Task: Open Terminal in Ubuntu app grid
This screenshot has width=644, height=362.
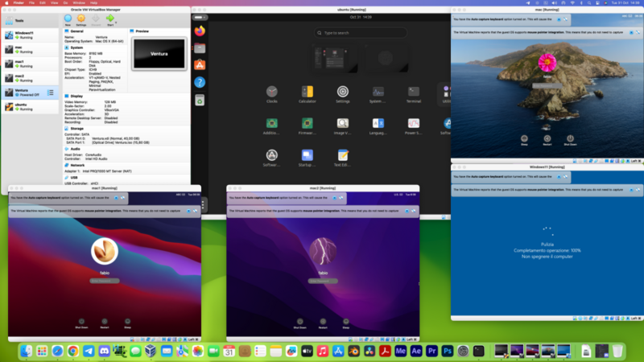Action: coord(413,92)
